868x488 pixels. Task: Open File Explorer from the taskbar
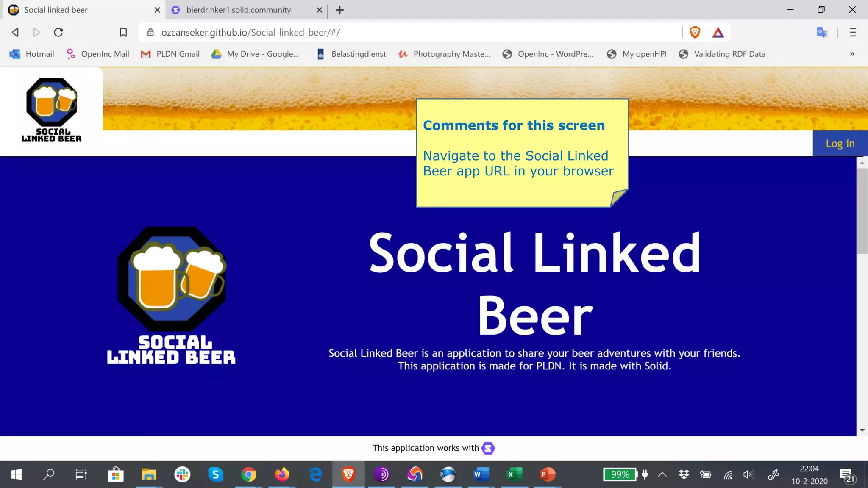coord(149,474)
